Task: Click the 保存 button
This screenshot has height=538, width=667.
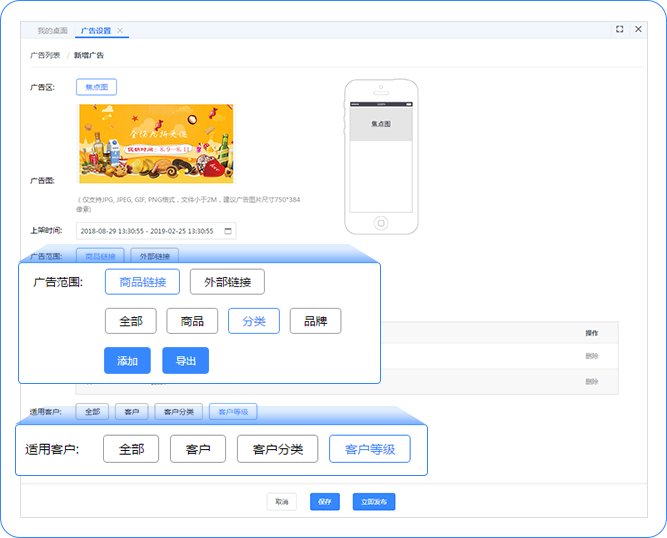Action: (x=325, y=501)
